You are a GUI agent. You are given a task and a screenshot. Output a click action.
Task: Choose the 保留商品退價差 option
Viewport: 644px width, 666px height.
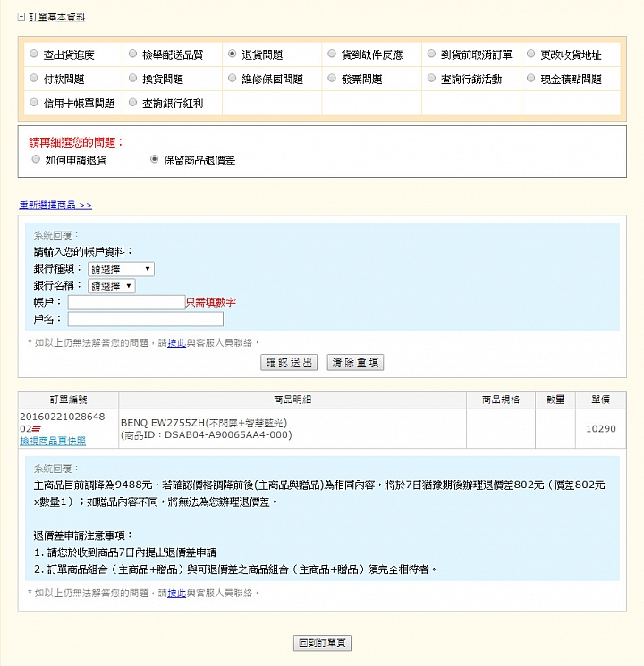point(155,159)
